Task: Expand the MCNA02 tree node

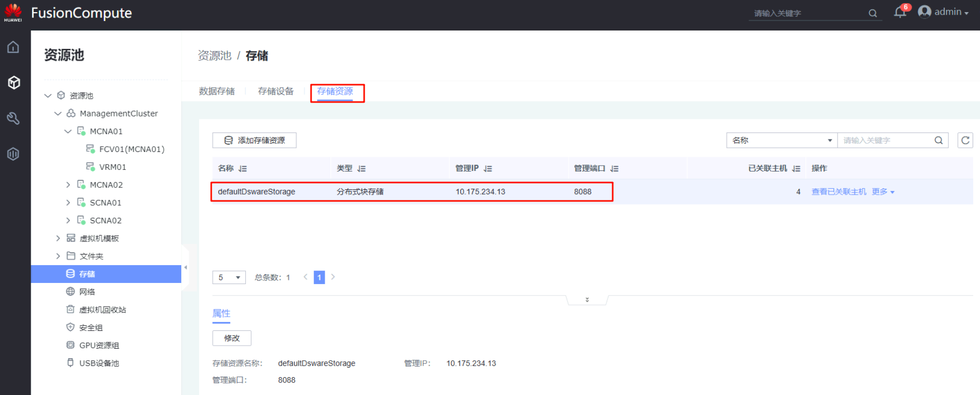Action: point(68,185)
